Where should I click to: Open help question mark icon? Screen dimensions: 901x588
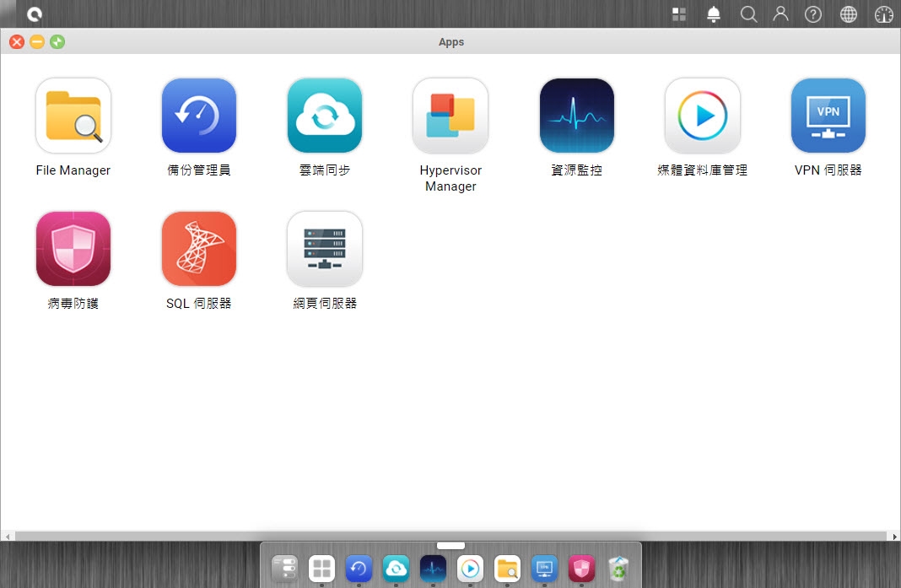(813, 14)
